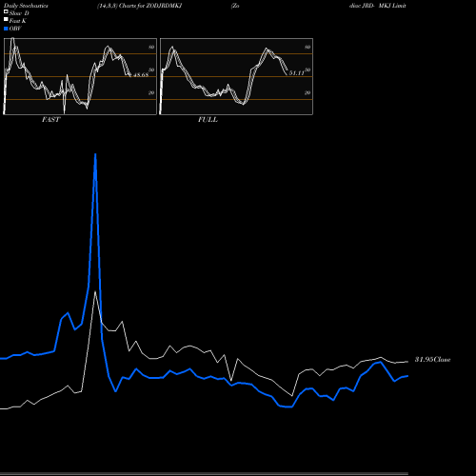
Task: Click the blue OBV legend swatch
Action: click(6, 29)
